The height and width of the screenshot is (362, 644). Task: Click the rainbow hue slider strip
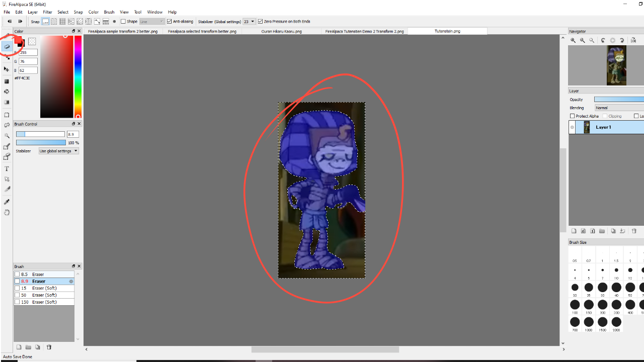[x=78, y=77]
